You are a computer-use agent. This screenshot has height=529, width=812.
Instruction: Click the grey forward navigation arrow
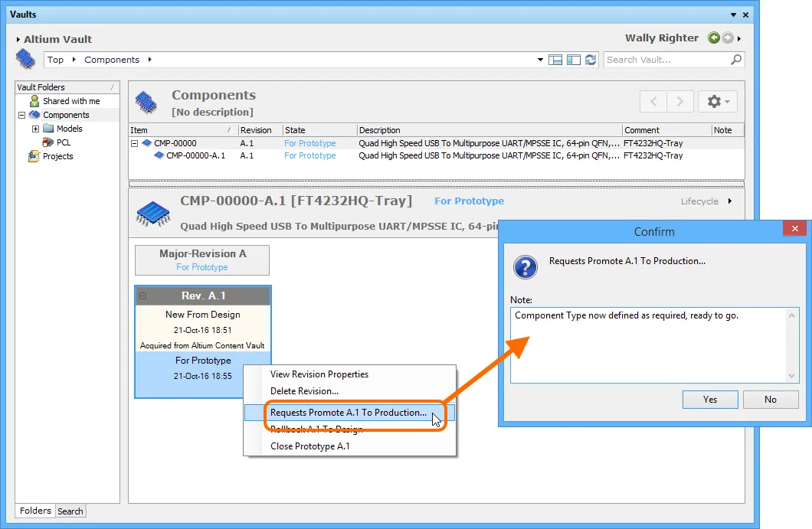[x=728, y=38]
